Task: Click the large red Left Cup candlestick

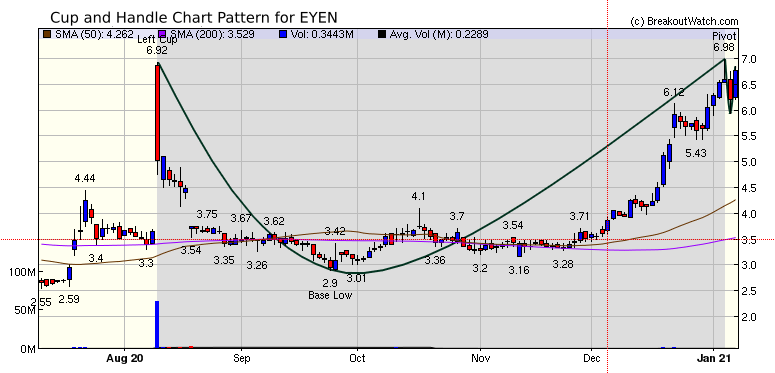Action: [157, 113]
